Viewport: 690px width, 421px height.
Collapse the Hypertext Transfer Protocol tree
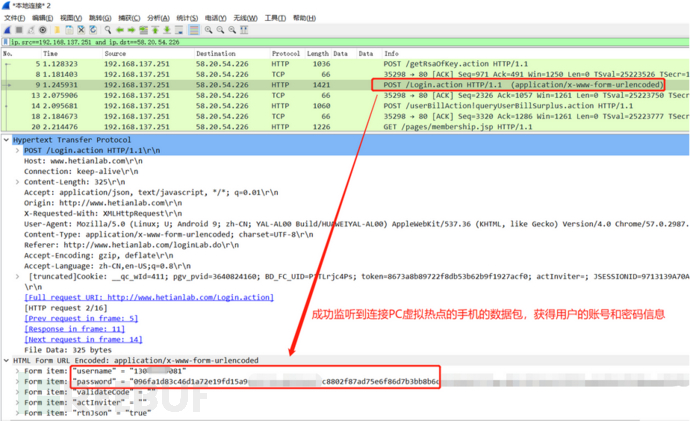[x=6, y=140]
